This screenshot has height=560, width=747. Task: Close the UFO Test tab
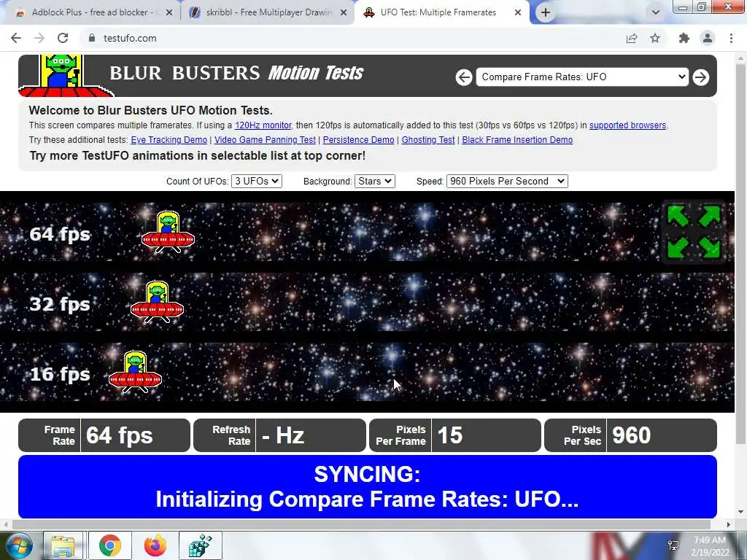click(518, 12)
